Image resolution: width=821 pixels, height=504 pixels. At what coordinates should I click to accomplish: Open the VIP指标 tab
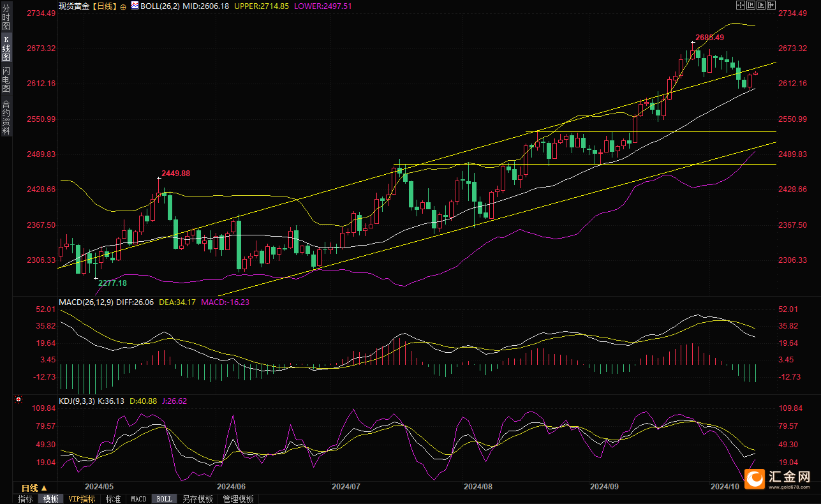pos(82,499)
